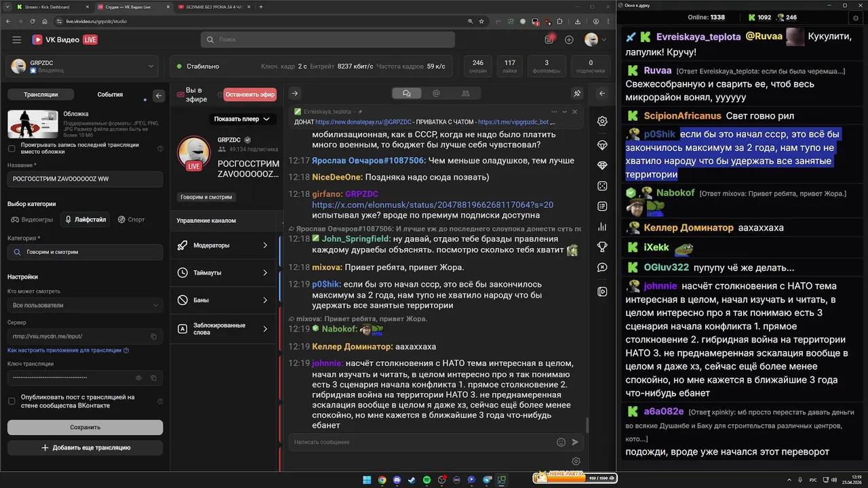Open help icon next to playback checkbox
Viewport: 868px width, 488px height.
(x=160, y=148)
